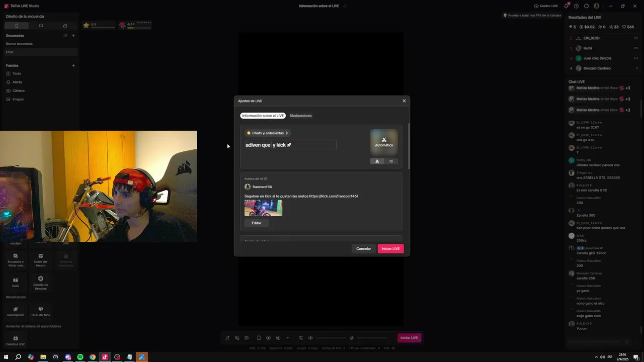Image resolution: width=644 pixels, height=362 pixels.
Task: Select the automatic cover option icon
Action: click(x=377, y=161)
